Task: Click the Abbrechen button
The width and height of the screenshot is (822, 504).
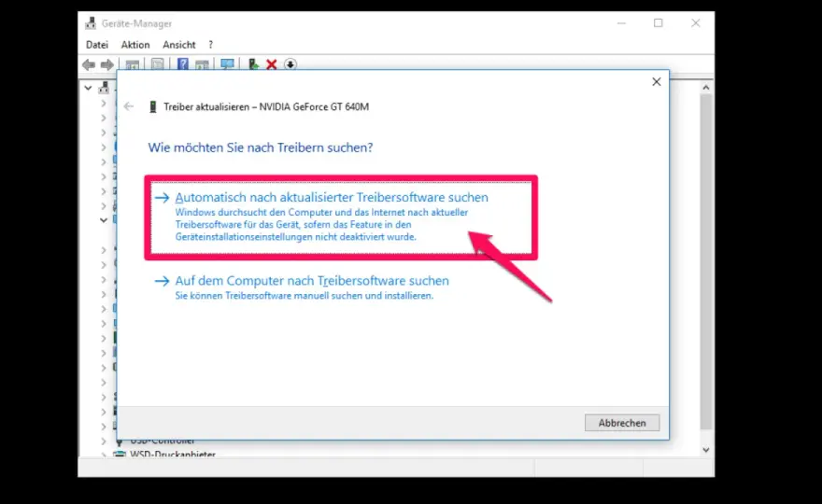Action: click(622, 423)
